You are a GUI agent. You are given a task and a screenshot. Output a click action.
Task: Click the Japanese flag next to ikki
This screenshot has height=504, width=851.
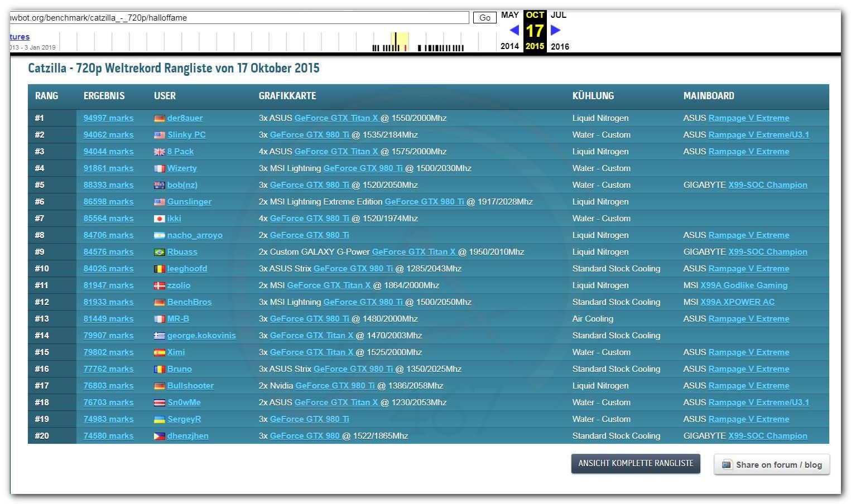tap(160, 219)
